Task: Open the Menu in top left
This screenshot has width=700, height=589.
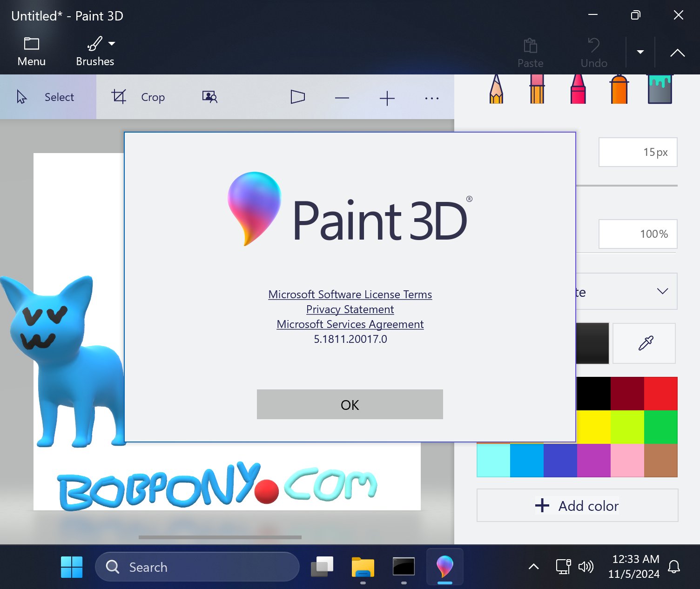Action: coord(31,50)
